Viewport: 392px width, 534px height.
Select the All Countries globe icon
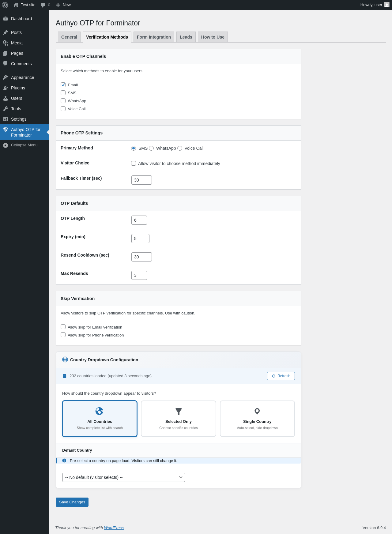(100, 411)
